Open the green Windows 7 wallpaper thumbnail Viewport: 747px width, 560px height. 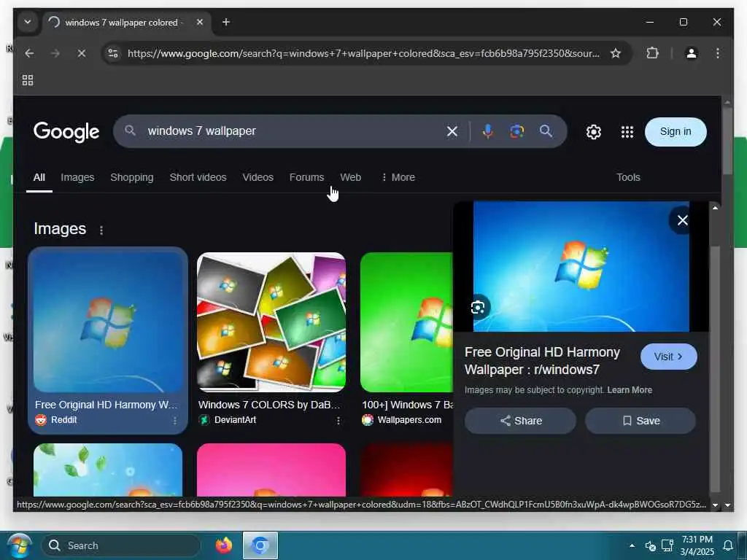tap(406, 322)
